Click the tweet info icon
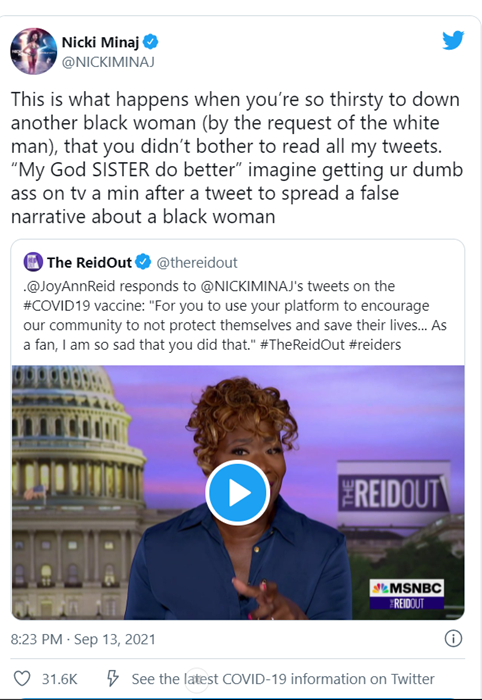 [x=453, y=638]
